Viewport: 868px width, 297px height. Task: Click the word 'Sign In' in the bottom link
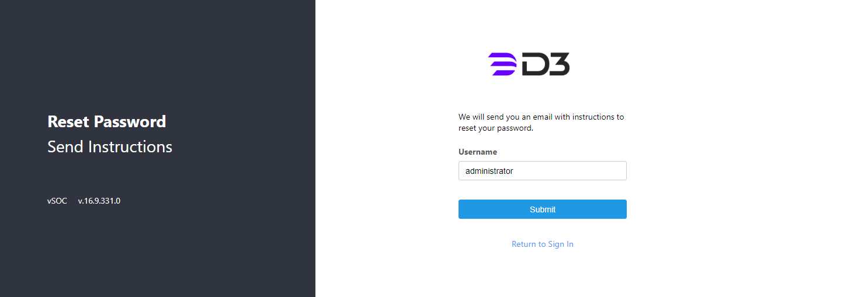(x=561, y=244)
